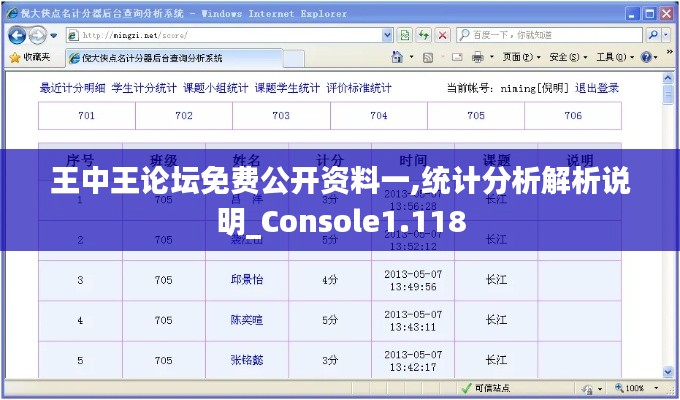680x400 pixels.
Task: Click student name 邱景怡
Action: coord(247,280)
